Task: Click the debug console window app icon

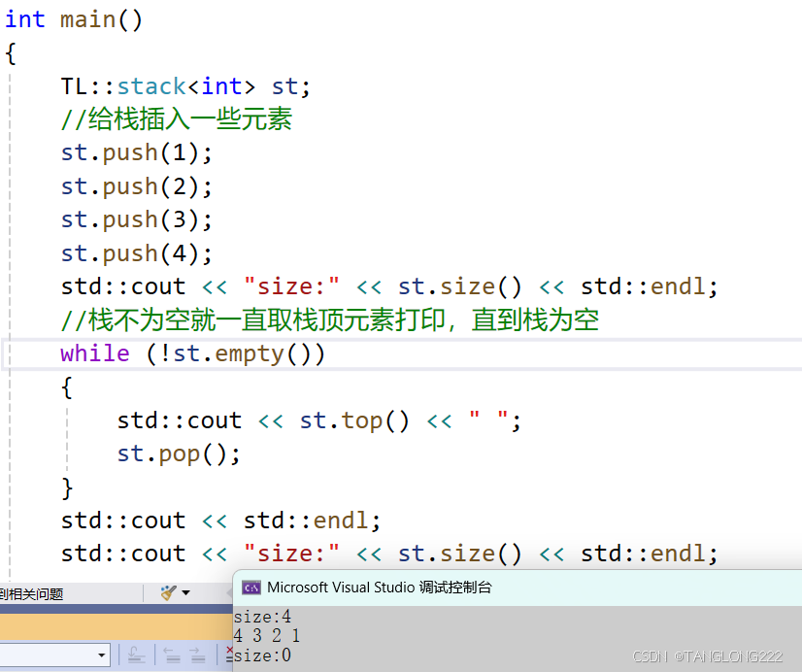Action: pyautogui.click(x=251, y=588)
